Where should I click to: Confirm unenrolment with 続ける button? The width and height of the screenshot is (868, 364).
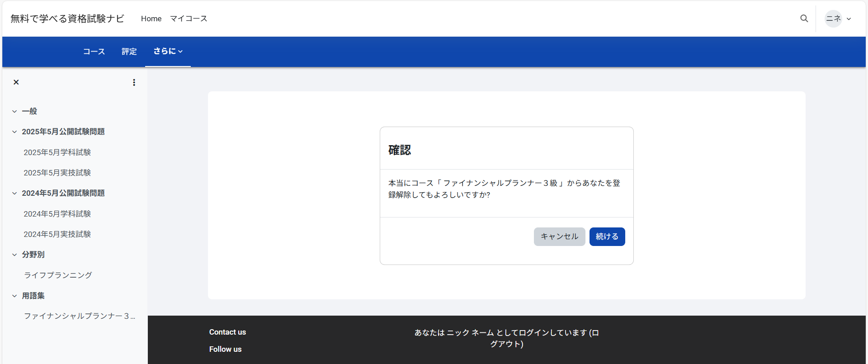pyautogui.click(x=607, y=236)
